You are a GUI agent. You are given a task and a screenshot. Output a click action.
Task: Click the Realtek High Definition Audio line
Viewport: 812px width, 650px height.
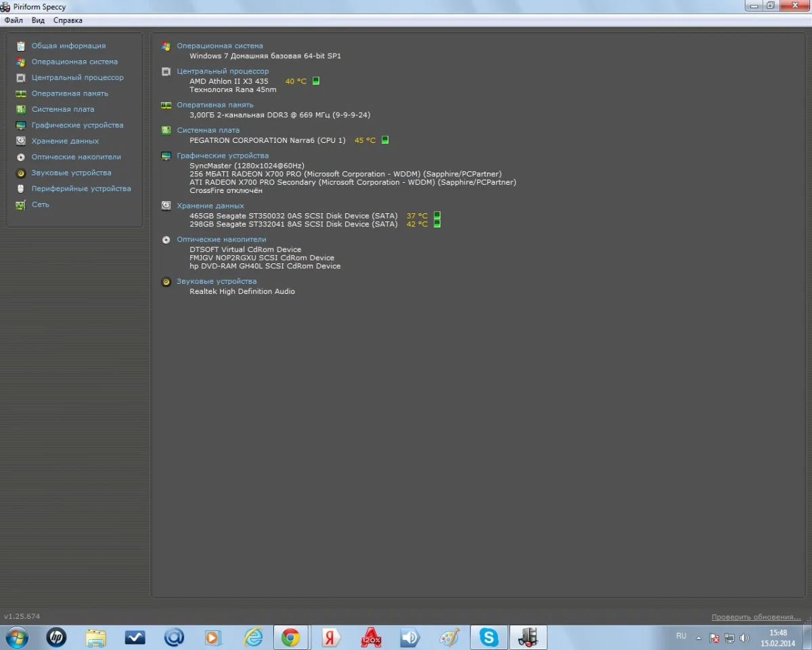[x=242, y=292]
